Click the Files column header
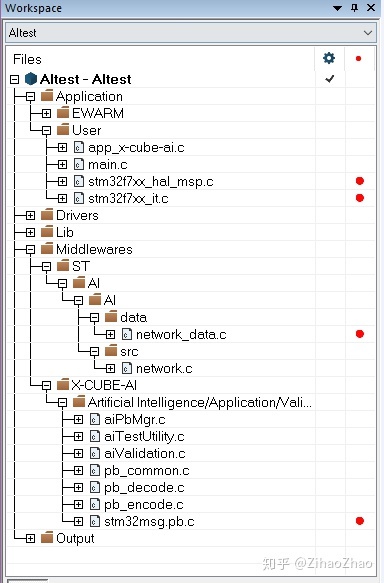Viewport: 384px width, 583px height. (x=27, y=59)
